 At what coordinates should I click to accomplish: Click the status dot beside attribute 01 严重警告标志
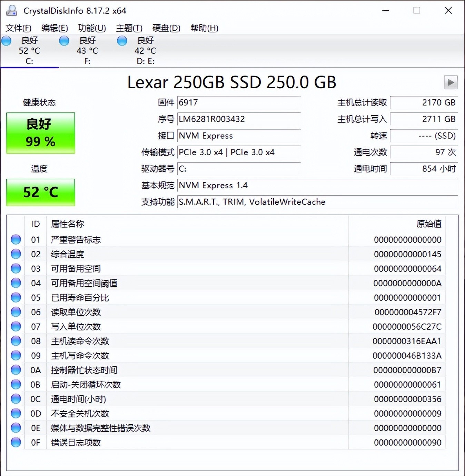pos(16,239)
